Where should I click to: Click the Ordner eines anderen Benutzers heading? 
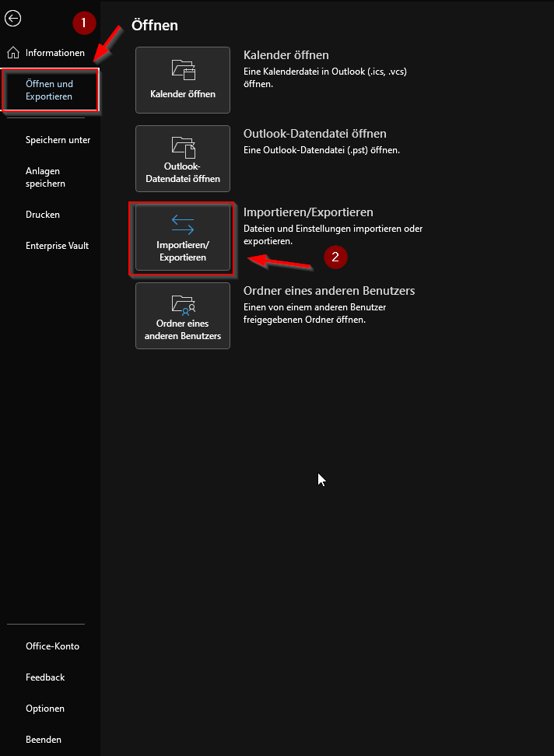(x=329, y=291)
